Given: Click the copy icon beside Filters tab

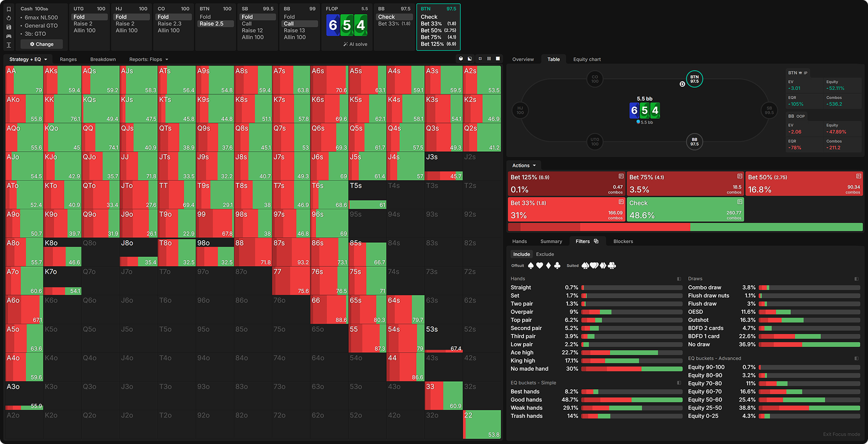Looking at the screenshot, I should pos(596,241).
